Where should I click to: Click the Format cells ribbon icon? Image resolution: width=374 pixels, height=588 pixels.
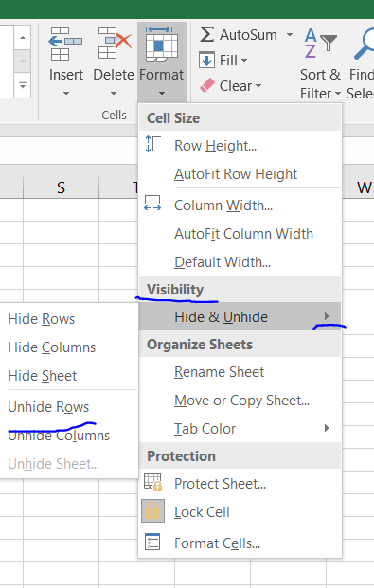[x=162, y=44]
